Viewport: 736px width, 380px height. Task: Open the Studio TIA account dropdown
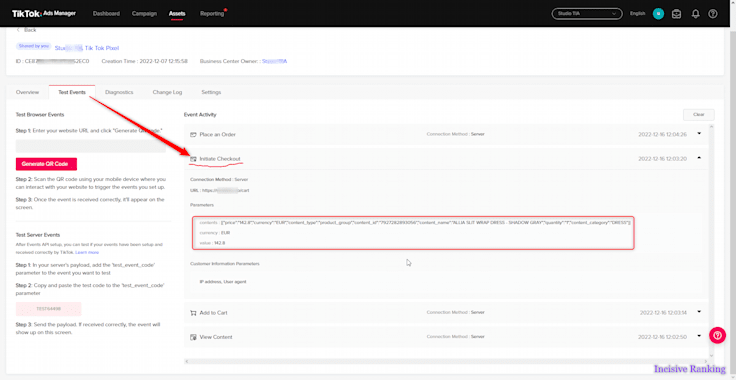[x=587, y=14]
